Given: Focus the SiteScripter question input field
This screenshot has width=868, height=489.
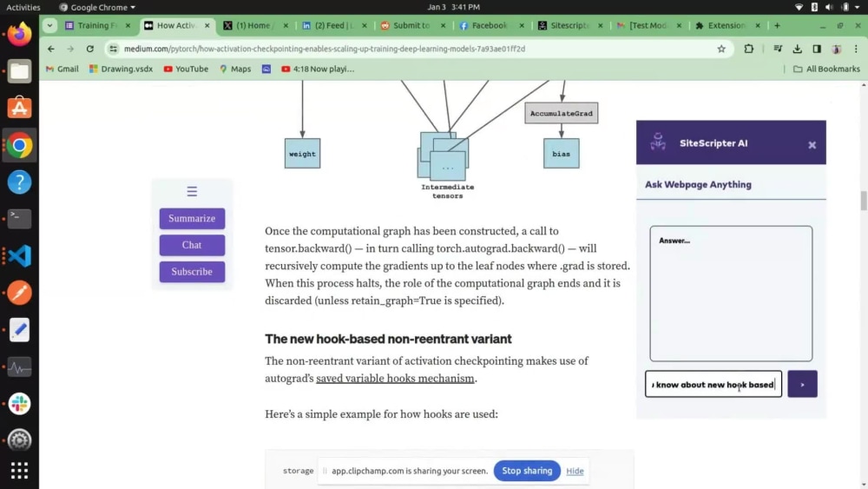Looking at the screenshot, I should pyautogui.click(x=713, y=384).
